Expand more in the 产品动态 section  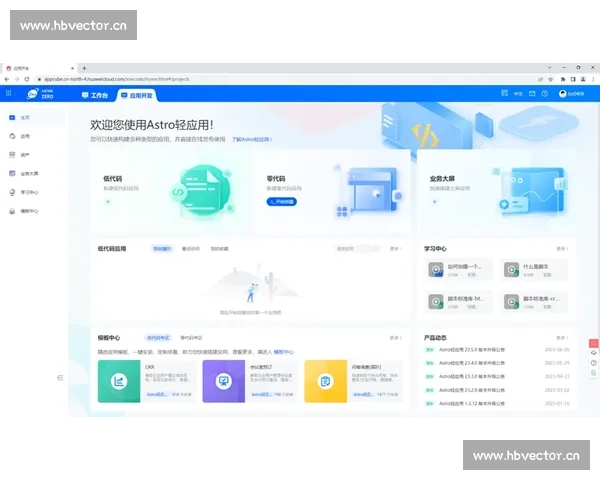pyautogui.click(x=562, y=338)
